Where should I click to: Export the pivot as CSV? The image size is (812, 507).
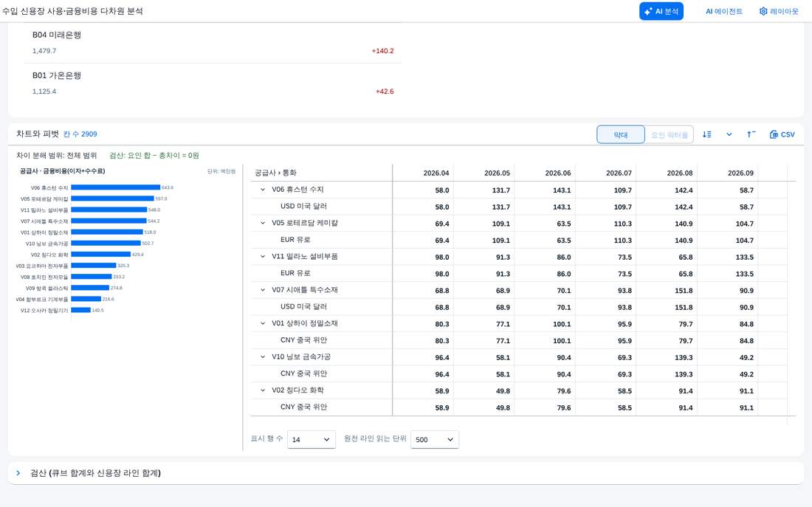pos(782,134)
